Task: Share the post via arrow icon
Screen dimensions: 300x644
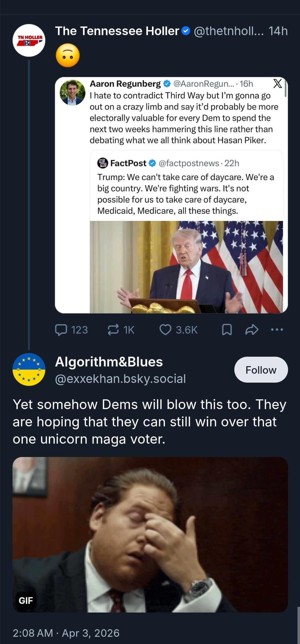Action: 252,330
